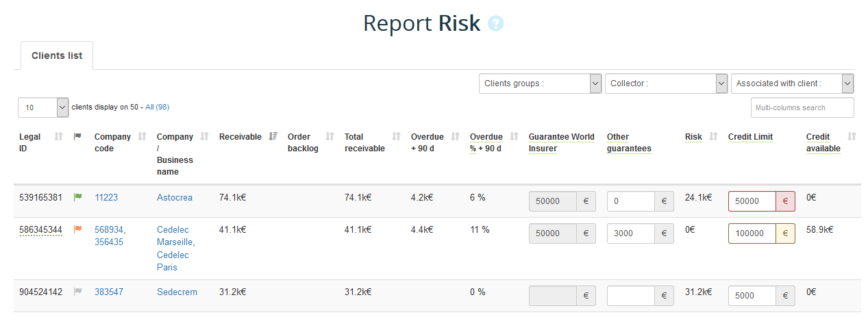Change page size dropdown showing 10
The width and height of the screenshot is (868, 317).
pos(43,107)
